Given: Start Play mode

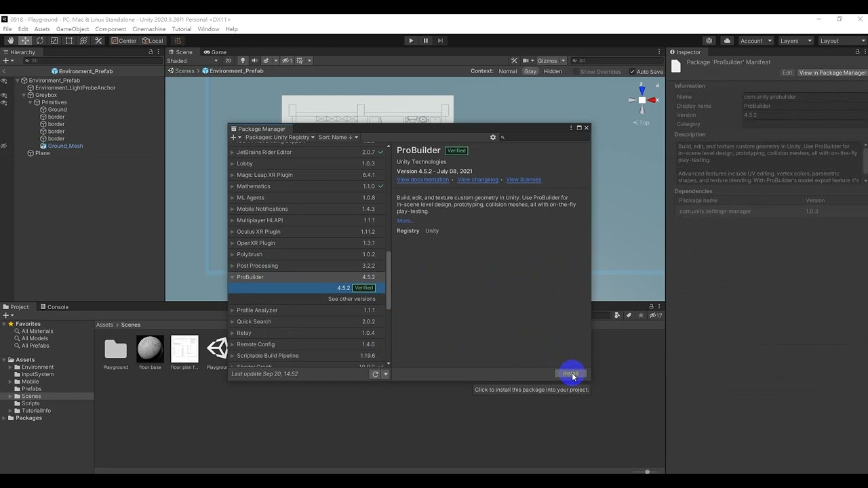Looking at the screenshot, I should click(411, 41).
